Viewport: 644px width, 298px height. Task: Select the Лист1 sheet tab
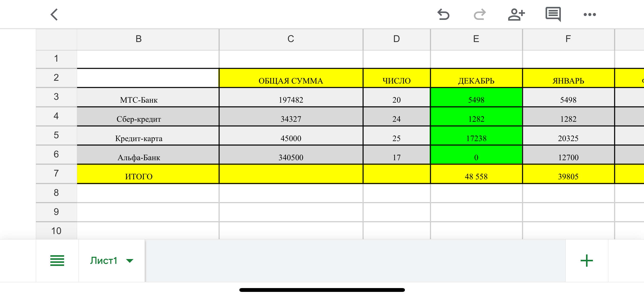point(104,261)
